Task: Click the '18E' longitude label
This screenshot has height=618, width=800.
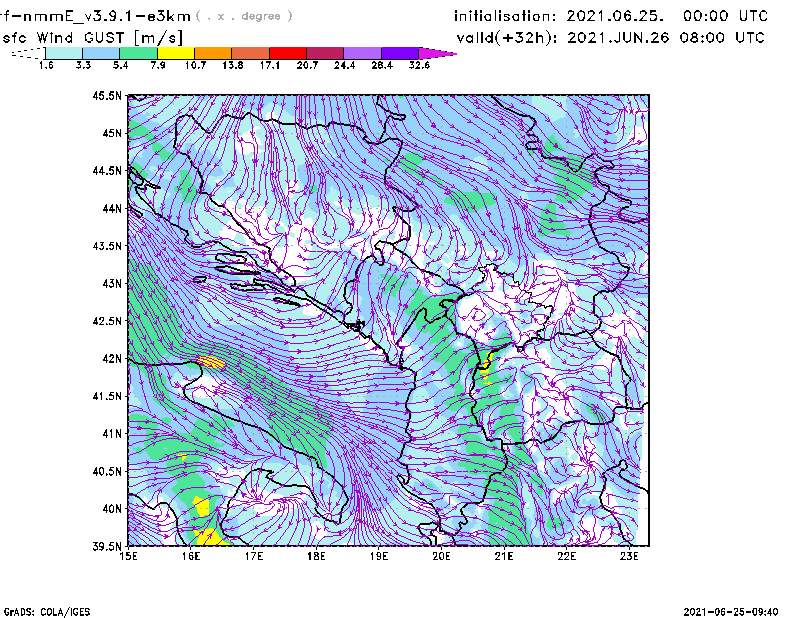Action: point(316,556)
